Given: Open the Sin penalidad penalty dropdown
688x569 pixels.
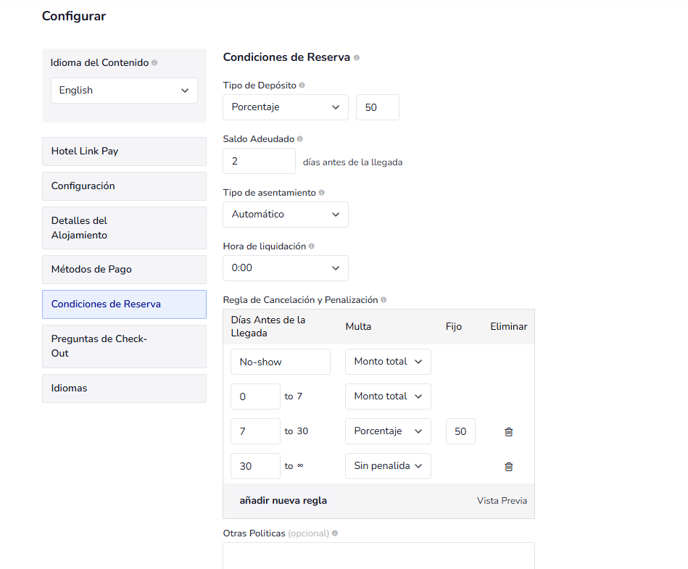Looking at the screenshot, I should [387, 467].
